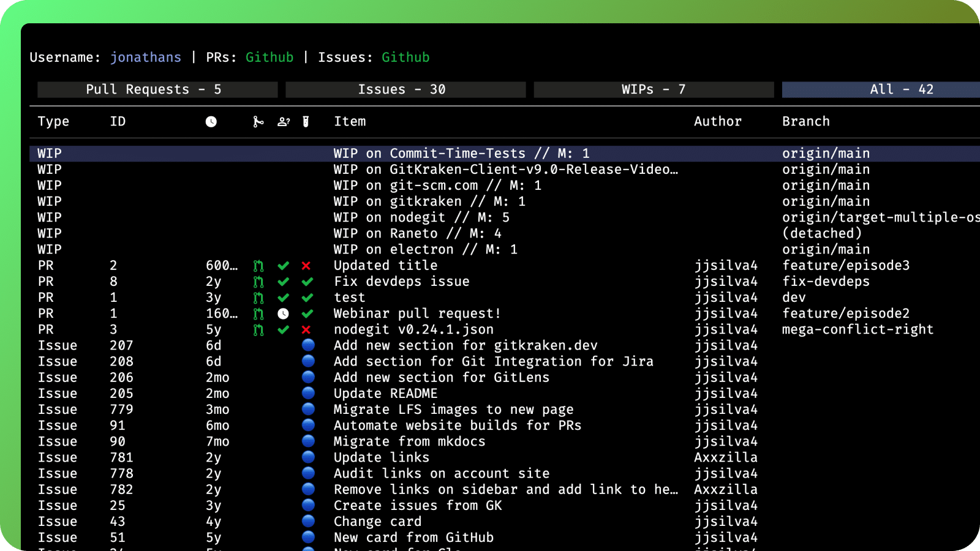Toggle the approval check on 'nodegit v0.24.1.json'

282,329
